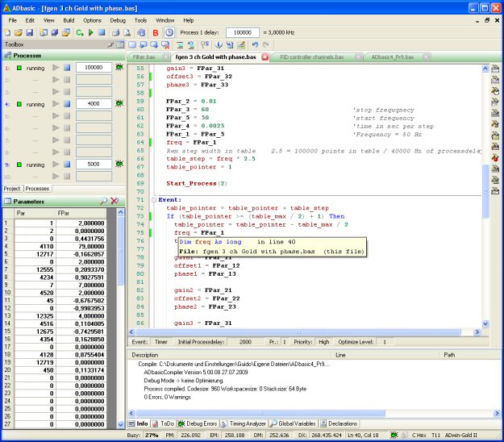Screen dimensions: 504x442
Task: Click the magnifier icon in Parameters header
Action: [x=103, y=201]
